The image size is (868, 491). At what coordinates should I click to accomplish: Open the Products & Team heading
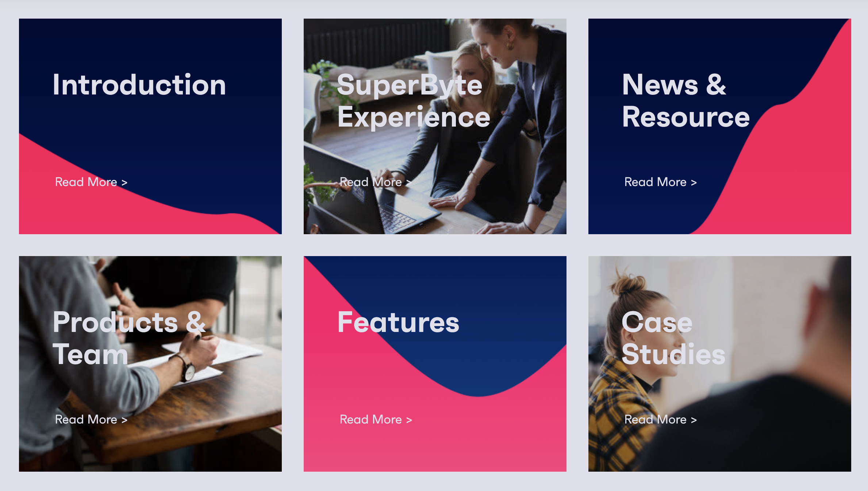129,338
